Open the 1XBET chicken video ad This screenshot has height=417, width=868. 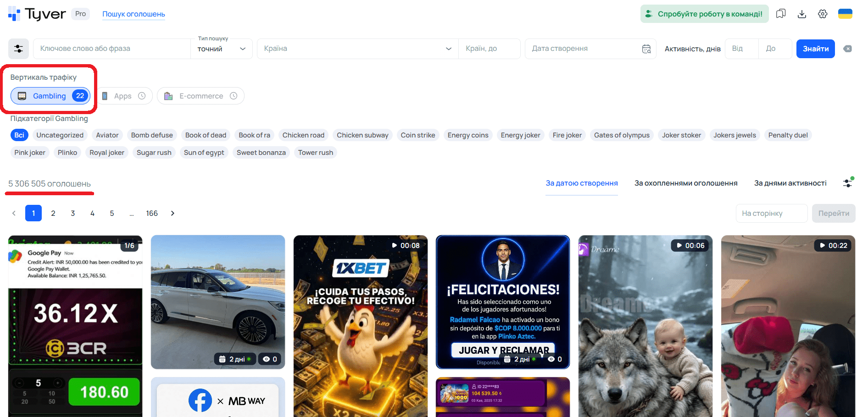361,326
